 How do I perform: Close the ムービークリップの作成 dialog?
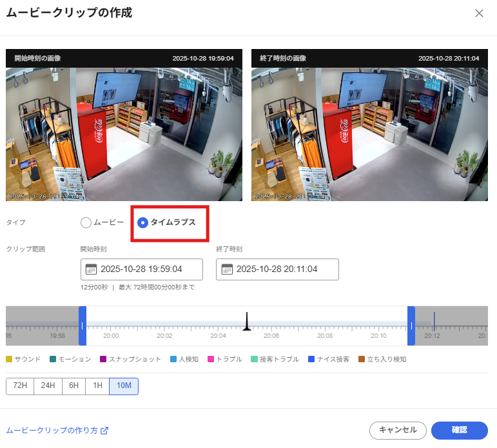click(x=479, y=14)
